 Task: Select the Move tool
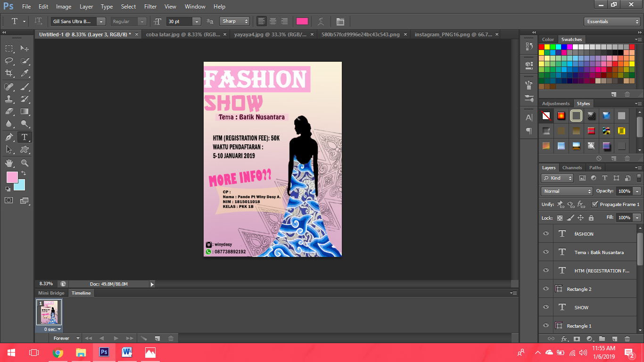25,48
